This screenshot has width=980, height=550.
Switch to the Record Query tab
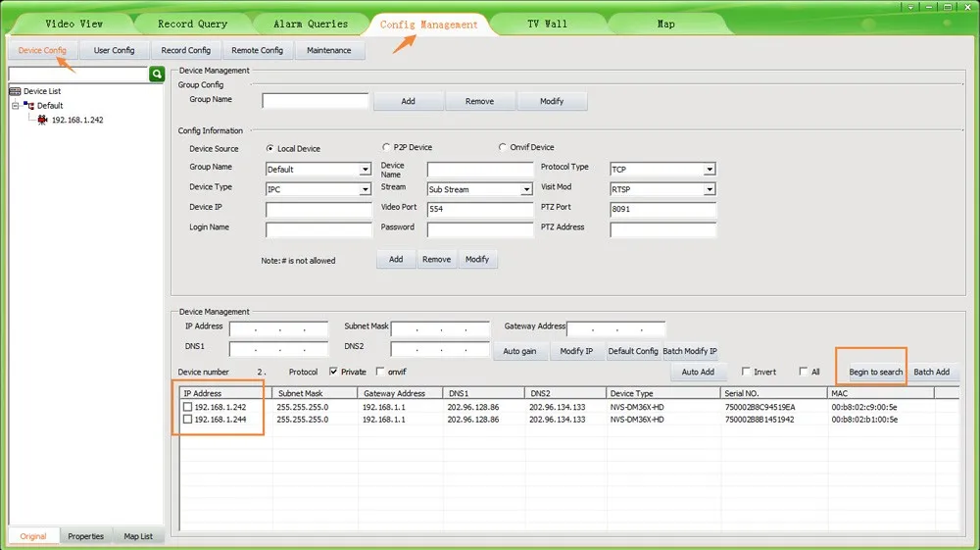[192, 24]
